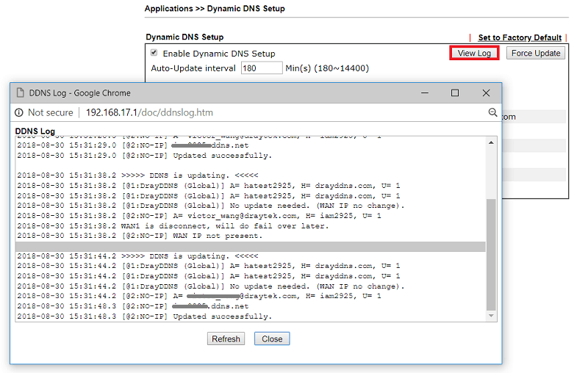Image resolution: width=588 pixels, height=373 pixels.
Task: Minimize the DDNS Log popup window
Action: (423, 93)
